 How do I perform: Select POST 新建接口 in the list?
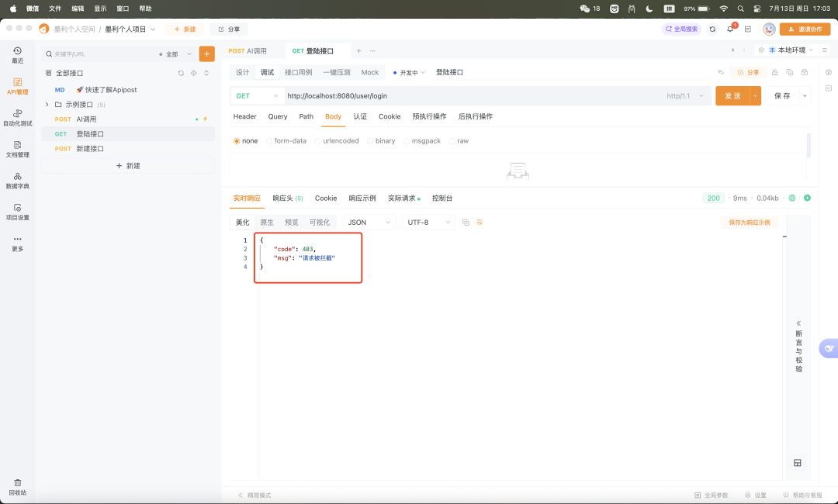point(128,148)
